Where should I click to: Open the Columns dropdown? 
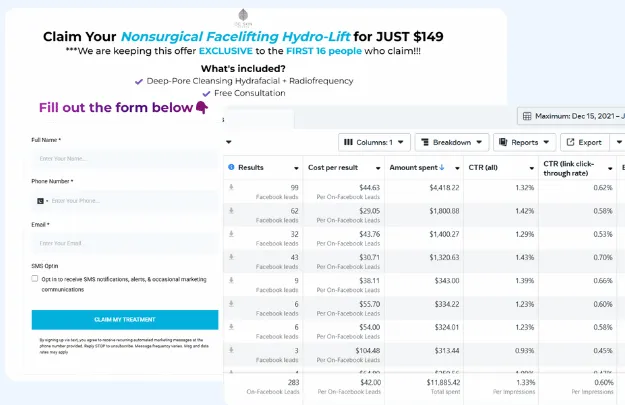(x=374, y=142)
